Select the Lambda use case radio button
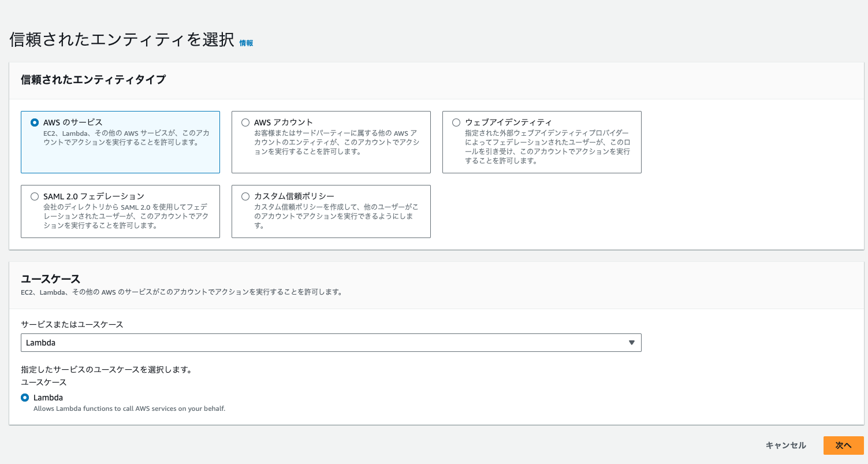The image size is (868, 464). click(25, 397)
